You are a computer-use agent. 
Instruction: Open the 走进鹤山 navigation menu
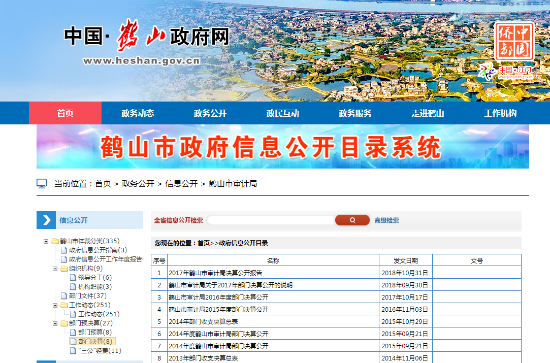(x=428, y=113)
